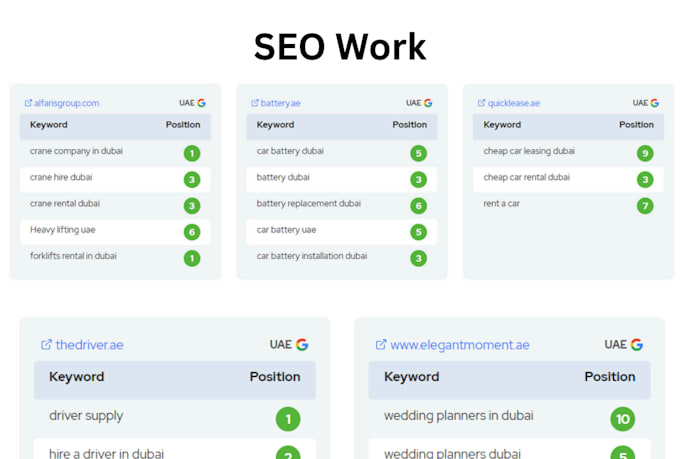Viewport: 680px width, 459px height.
Task: Open the www.elegantmoment.ae link
Action: [460, 345]
